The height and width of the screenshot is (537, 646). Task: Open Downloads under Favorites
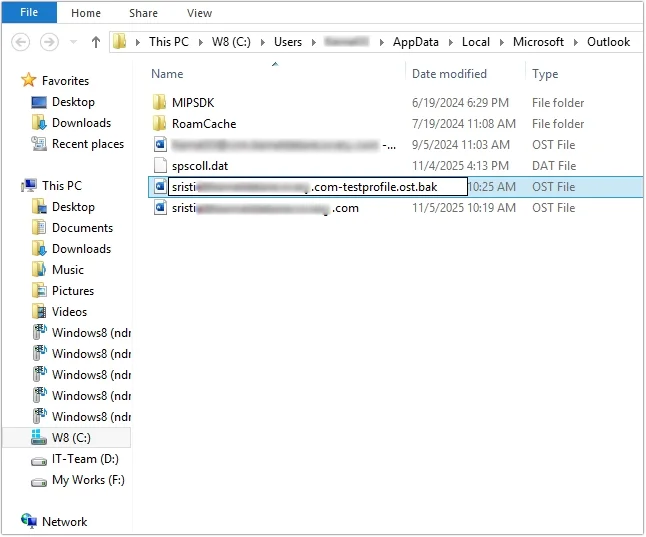tap(81, 123)
